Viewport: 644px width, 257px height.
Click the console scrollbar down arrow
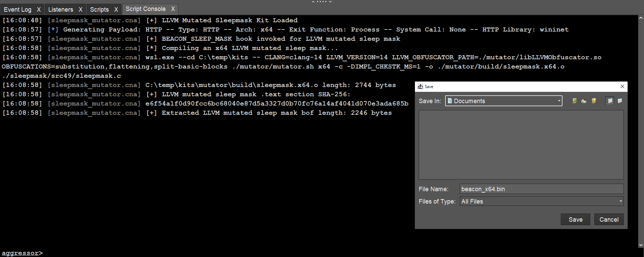(x=641, y=245)
